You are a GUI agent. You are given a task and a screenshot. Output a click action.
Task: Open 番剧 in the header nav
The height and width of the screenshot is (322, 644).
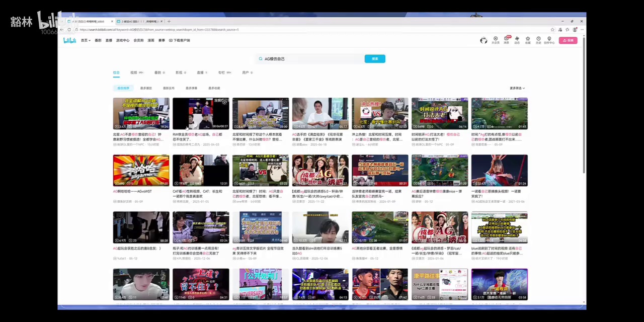[x=98, y=40]
